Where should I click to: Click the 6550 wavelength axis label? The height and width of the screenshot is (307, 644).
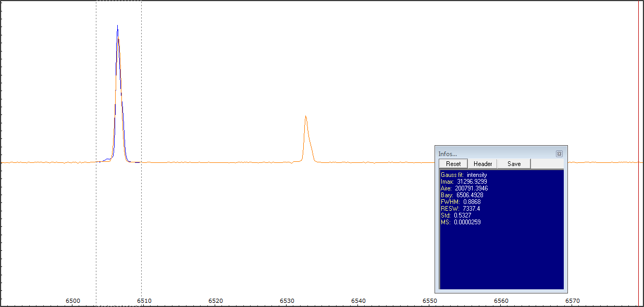coord(429,301)
